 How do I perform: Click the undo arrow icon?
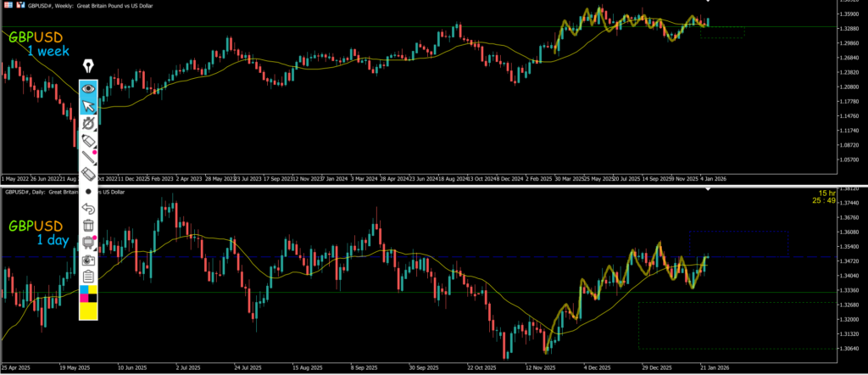tap(88, 208)
